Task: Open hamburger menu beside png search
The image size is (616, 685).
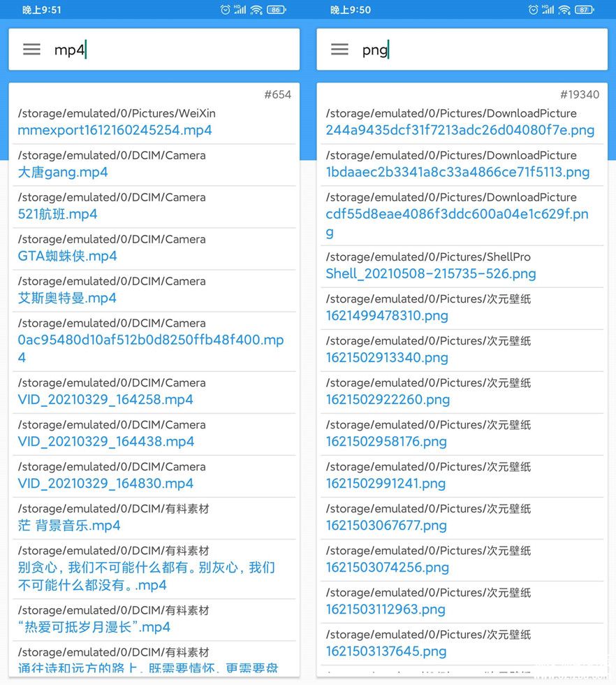Action: click(x=339, y=50)
